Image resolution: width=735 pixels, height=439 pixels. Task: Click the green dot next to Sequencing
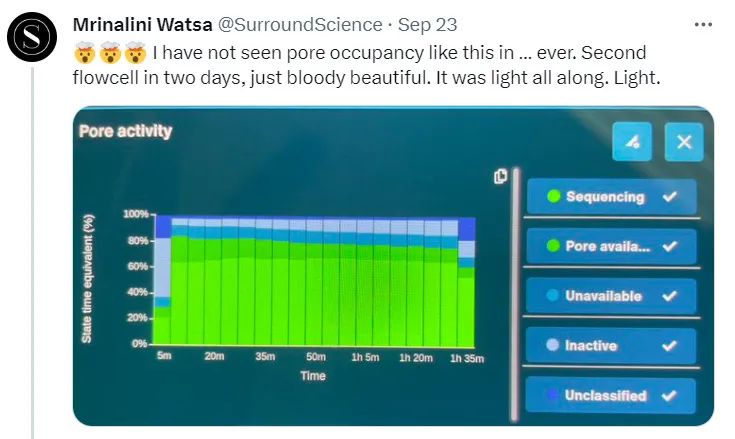tap(553, 196)
